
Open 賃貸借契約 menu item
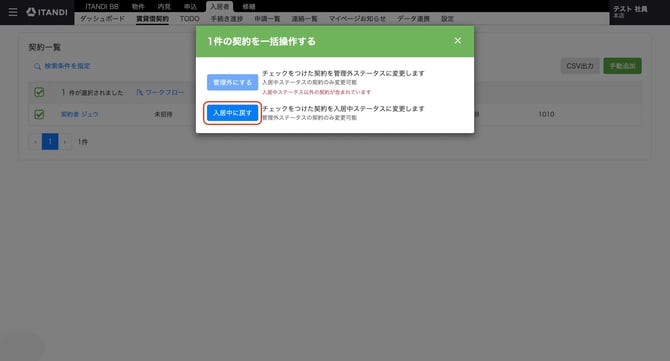[153, 19]
